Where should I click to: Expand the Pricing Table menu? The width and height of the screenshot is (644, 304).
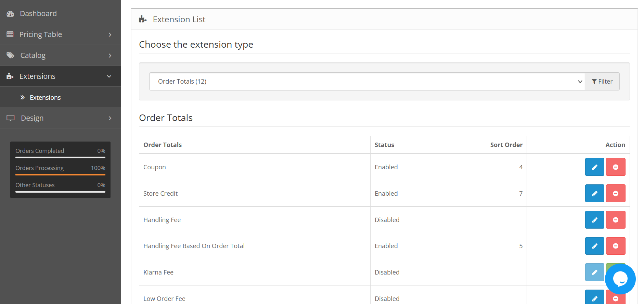(60, 34)
